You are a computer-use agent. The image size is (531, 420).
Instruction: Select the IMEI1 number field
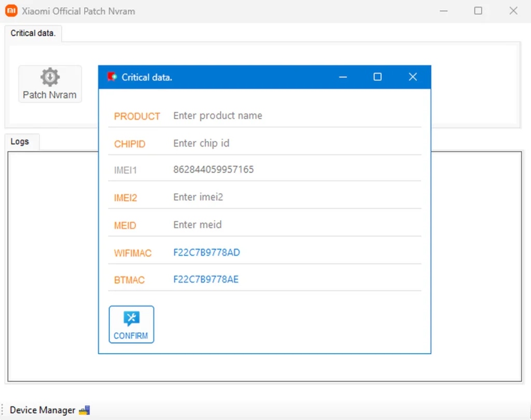tap(296, 170)
